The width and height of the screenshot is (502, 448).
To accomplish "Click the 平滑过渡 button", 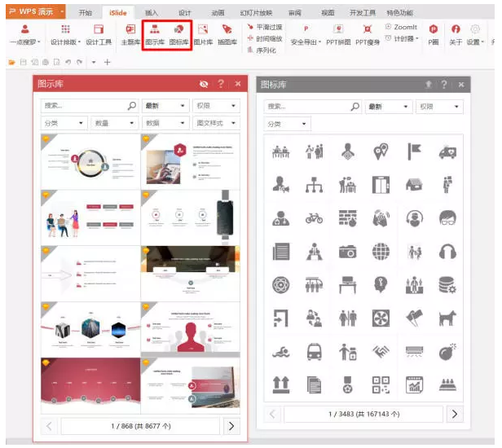I will click(265, 27).
